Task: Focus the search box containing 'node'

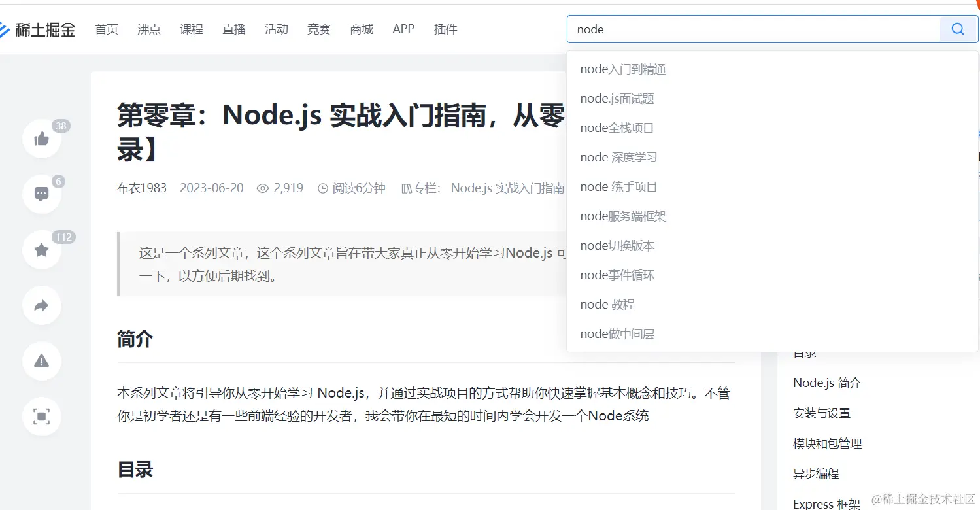Action: pyautogui.click(x=753, y=29)
